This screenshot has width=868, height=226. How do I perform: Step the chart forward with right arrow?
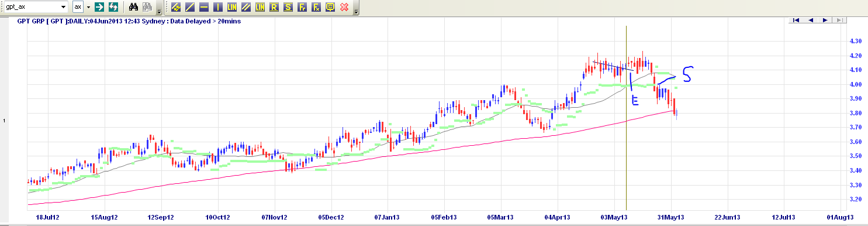click(825, 20)
